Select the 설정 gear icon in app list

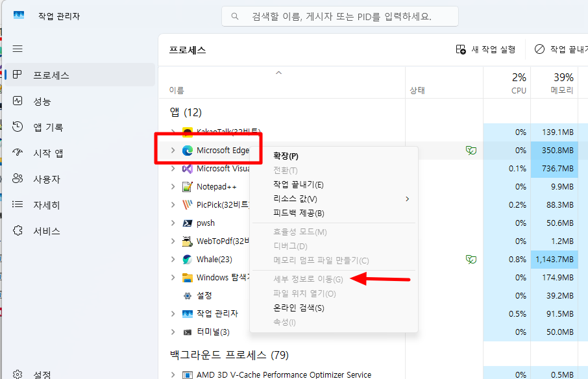click(188, 296)
